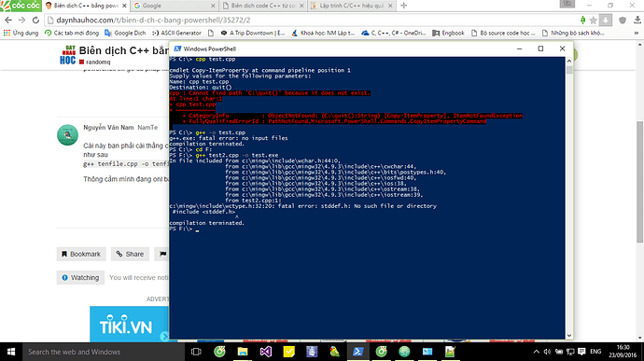Open the Ứng dụng apps bookmark
This screenshot has height=361, width=644.
[x=21, y=33]
